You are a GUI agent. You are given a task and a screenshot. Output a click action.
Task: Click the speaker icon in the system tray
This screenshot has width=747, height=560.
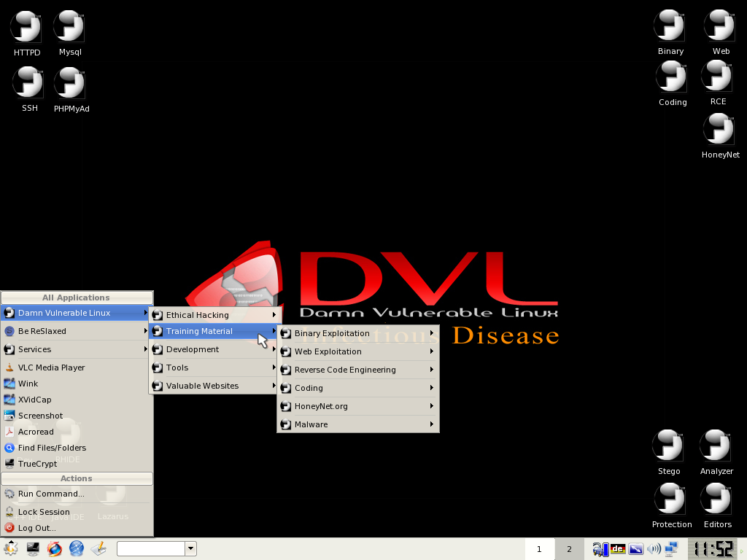point(654,549)
